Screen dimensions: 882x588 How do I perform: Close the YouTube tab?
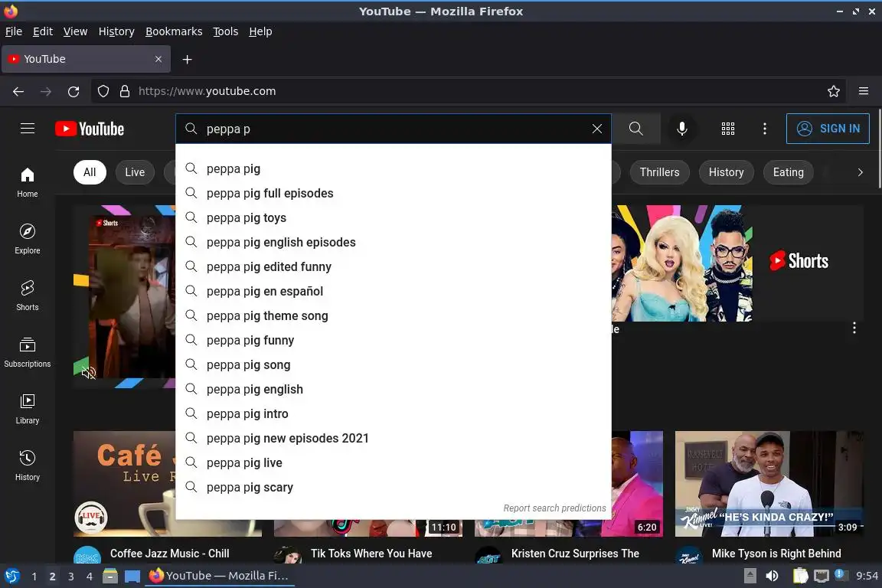158,59
